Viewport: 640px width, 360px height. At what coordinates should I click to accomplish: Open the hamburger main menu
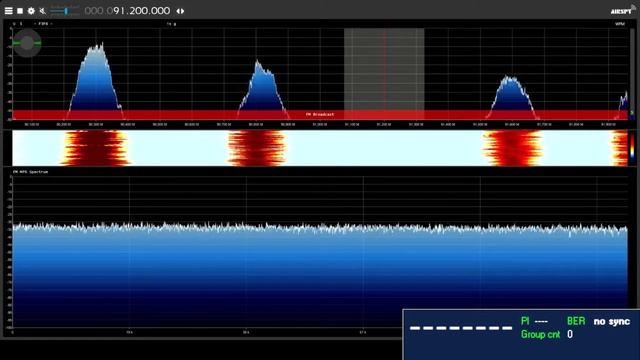pos(9,11)
